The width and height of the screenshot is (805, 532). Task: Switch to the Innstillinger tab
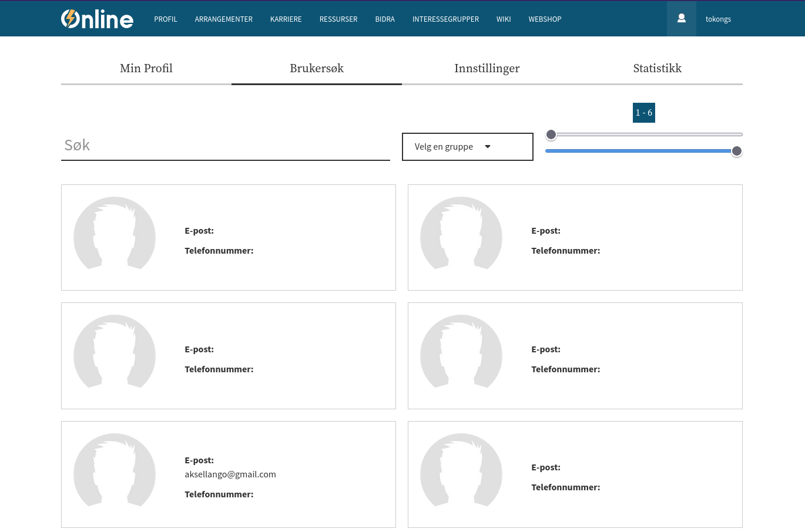point(487,69)
